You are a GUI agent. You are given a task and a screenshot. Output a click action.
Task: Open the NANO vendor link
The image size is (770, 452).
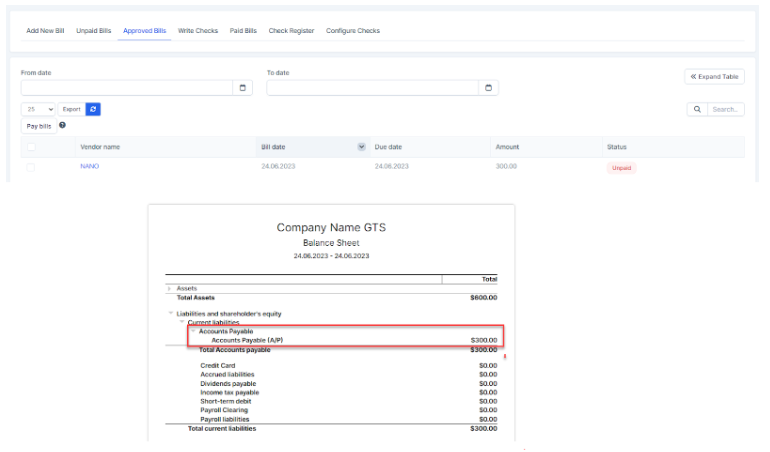tap(90, 166)
